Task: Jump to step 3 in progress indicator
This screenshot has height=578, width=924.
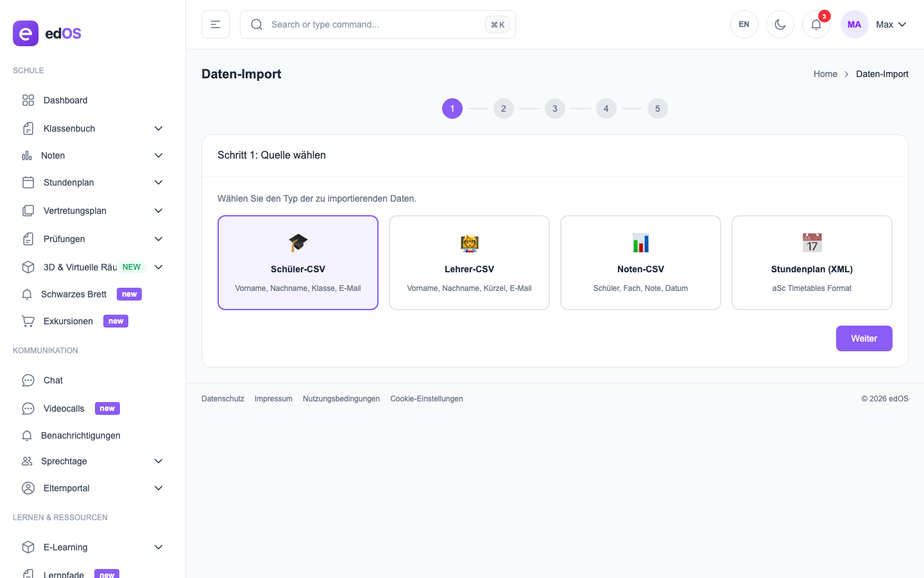Action: tap(555, 109)
